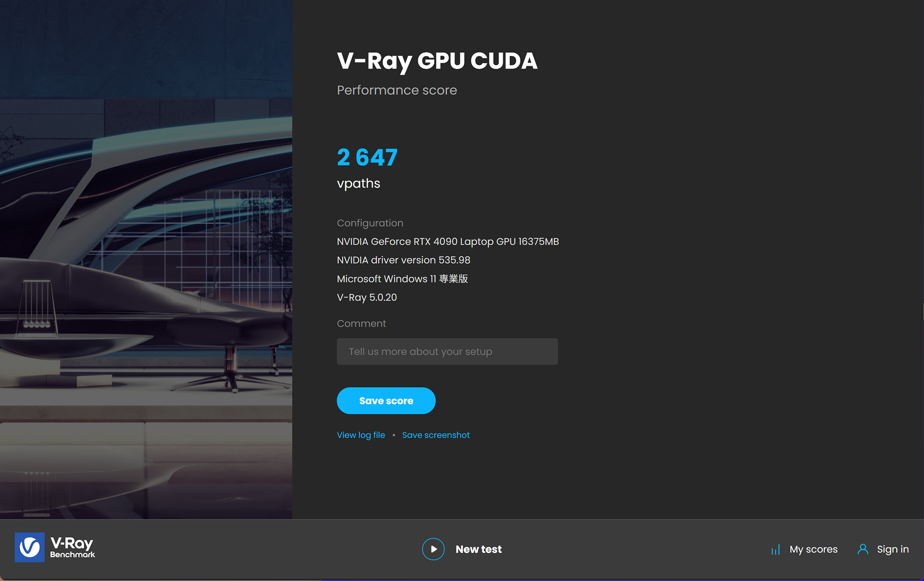Start a New test from the label

(x=479, y=549)
